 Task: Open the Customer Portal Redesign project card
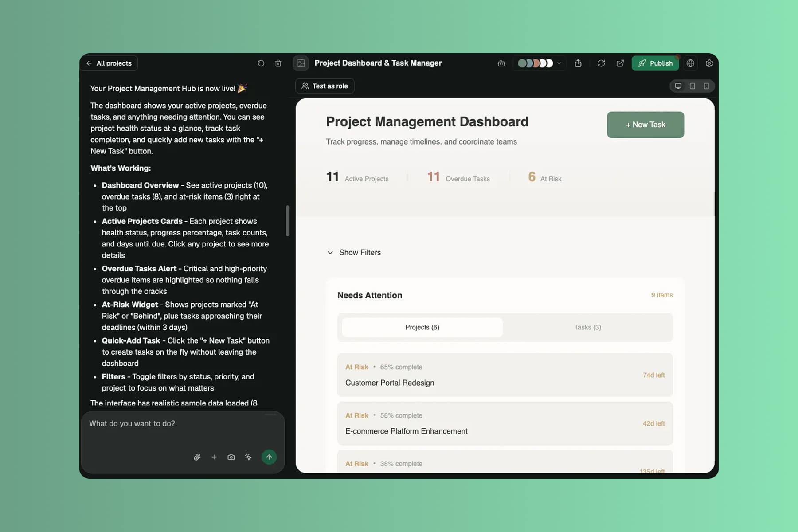coord(505,375)
